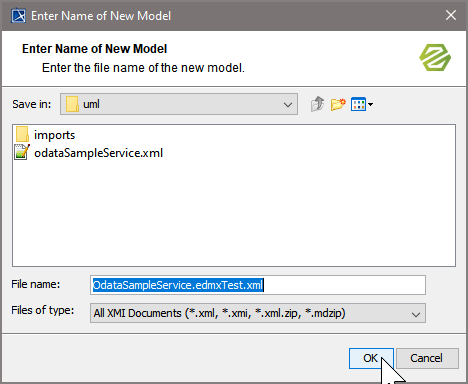
Task: Select the imports folder name
Action: tap(55, 135)
